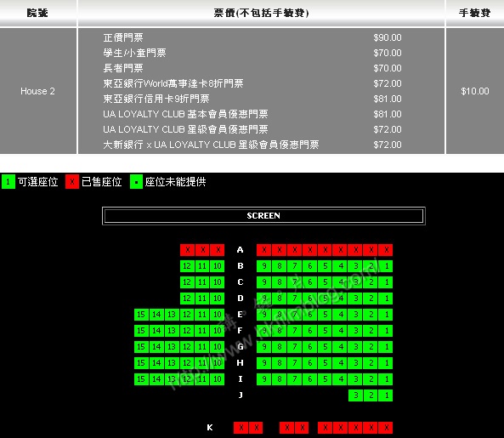The height and width of the screenshot is (438, 504).
Task: Click UA LOYALTY CLUB 星級會員優惠門票 row starting with UA
Action: (x=185, y=129)
